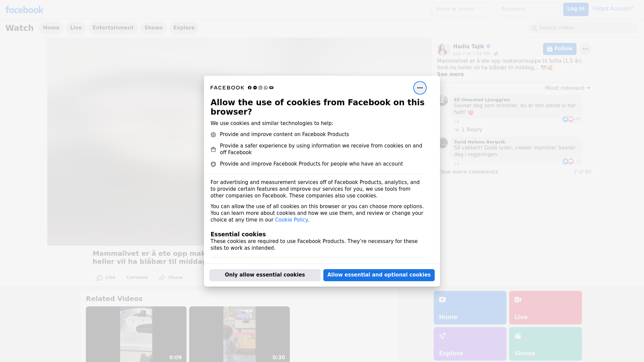Switch to the Entertainment tab
Viewport: 644px width, 362px height.
pos(113,28)
